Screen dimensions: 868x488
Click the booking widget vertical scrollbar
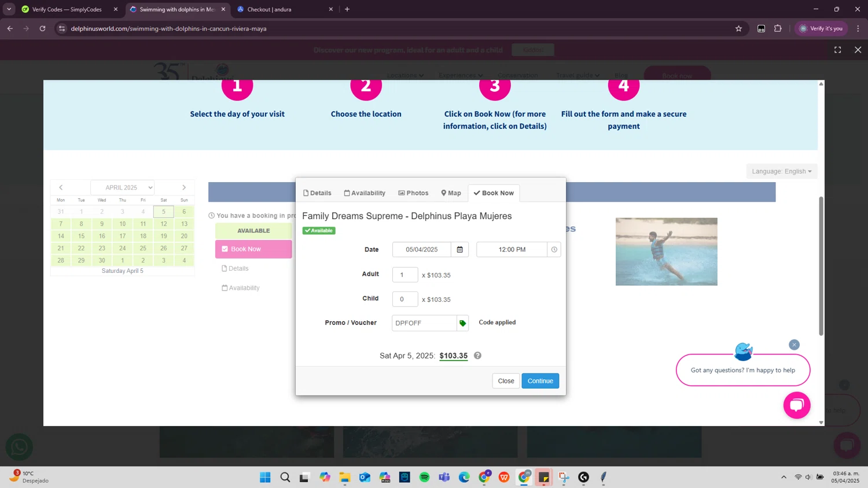[821, 266]
